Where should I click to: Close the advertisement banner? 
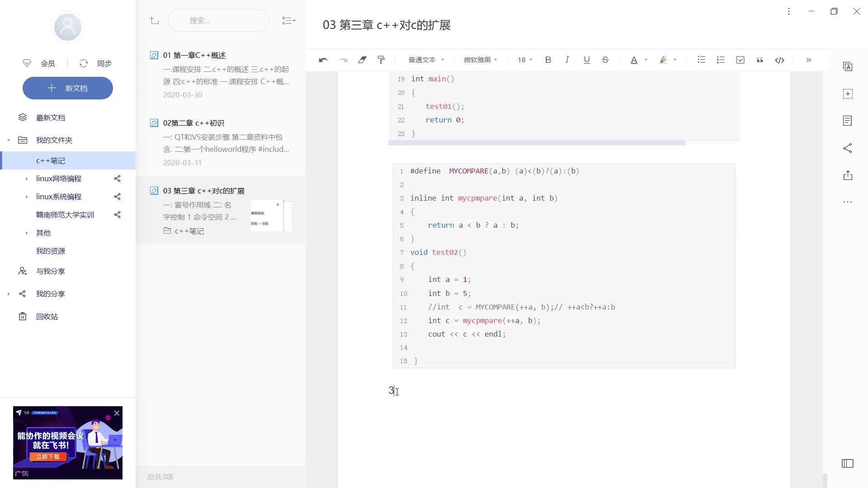click(117, 413)
